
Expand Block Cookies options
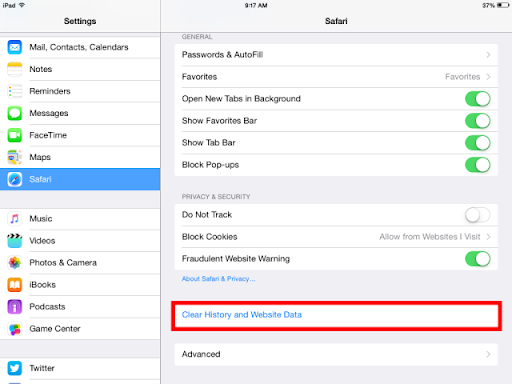tap(336, 237)
